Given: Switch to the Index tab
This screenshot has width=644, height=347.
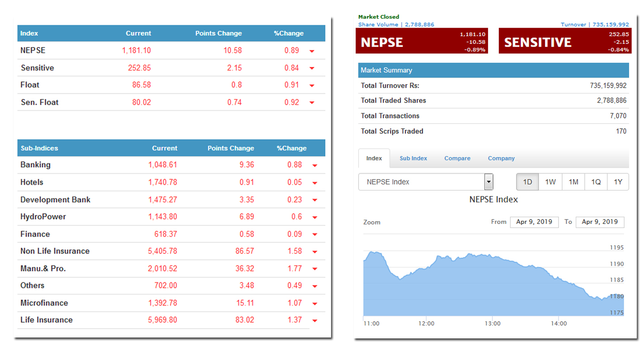Looking at the screenshot, I should click(x=374, y=158).
